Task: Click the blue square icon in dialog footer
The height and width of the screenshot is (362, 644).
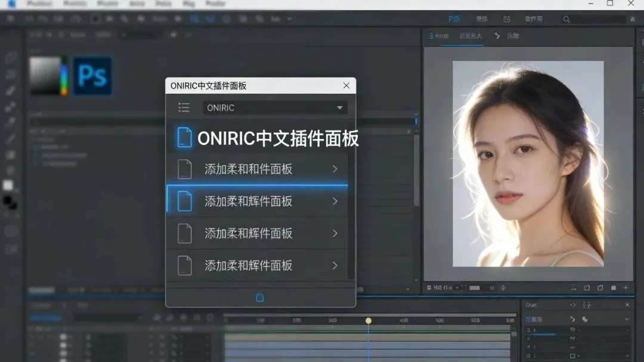Action: [260, 298]
